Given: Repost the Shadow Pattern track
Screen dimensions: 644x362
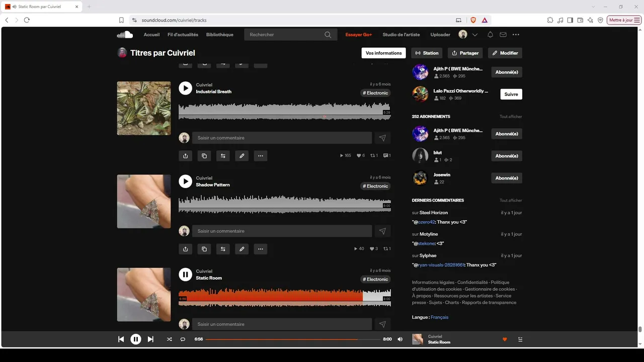Looking at the screenshot, I should (223, 249).
